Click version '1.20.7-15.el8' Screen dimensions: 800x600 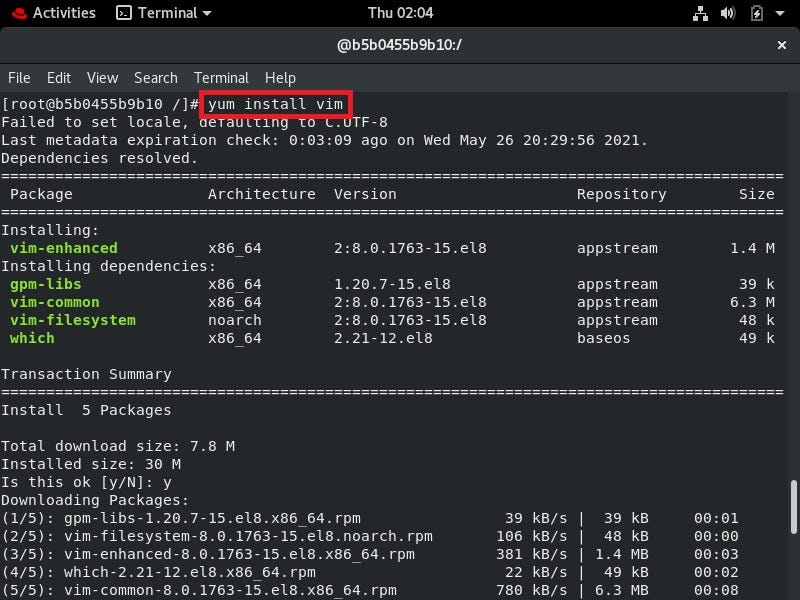coord(392,284)
